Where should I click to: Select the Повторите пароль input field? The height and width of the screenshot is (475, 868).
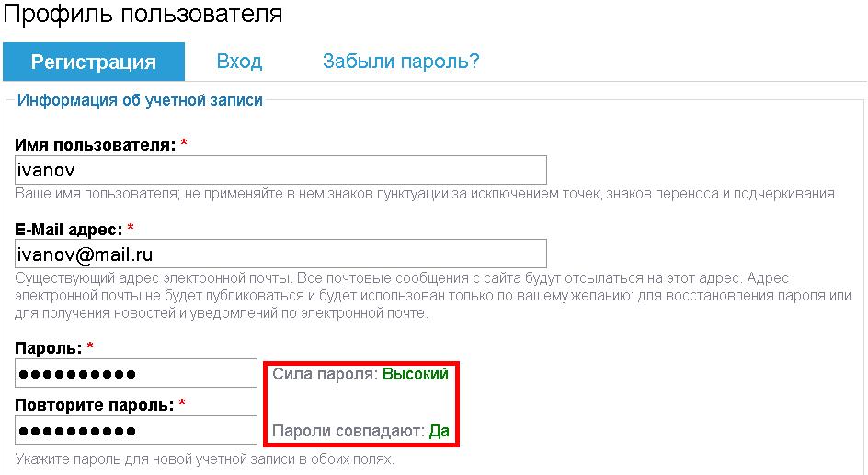coord(136,430)
